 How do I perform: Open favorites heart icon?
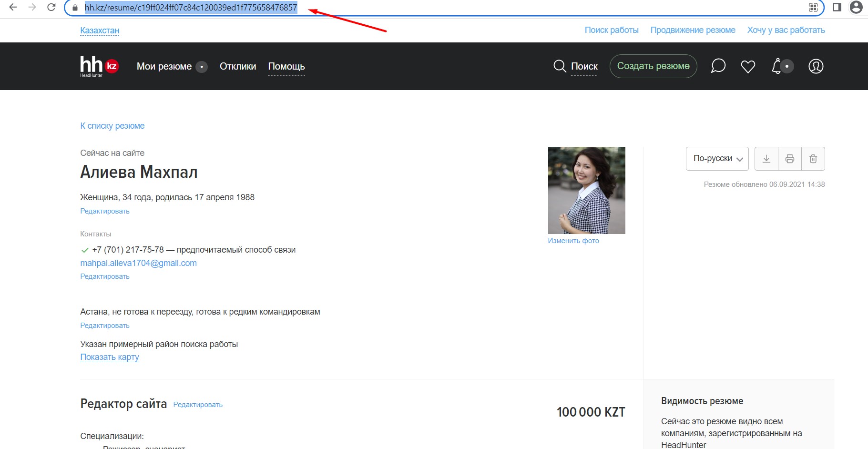pyautogui.click(x=748, y=67)
